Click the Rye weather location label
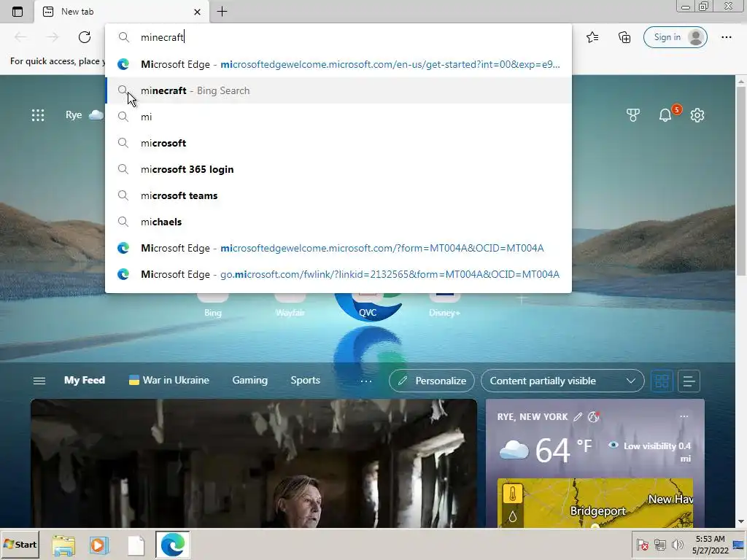Screen dimensions: 747x560 [74, 114]
